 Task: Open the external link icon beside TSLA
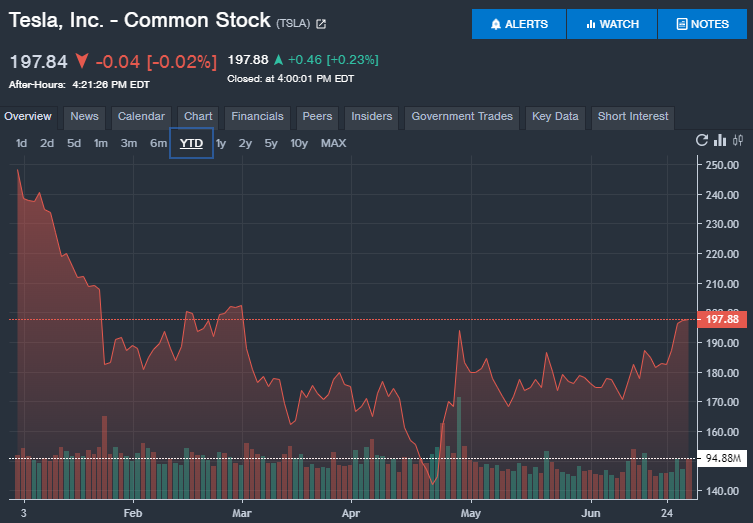pyautogui.click(x=321, y=23)
